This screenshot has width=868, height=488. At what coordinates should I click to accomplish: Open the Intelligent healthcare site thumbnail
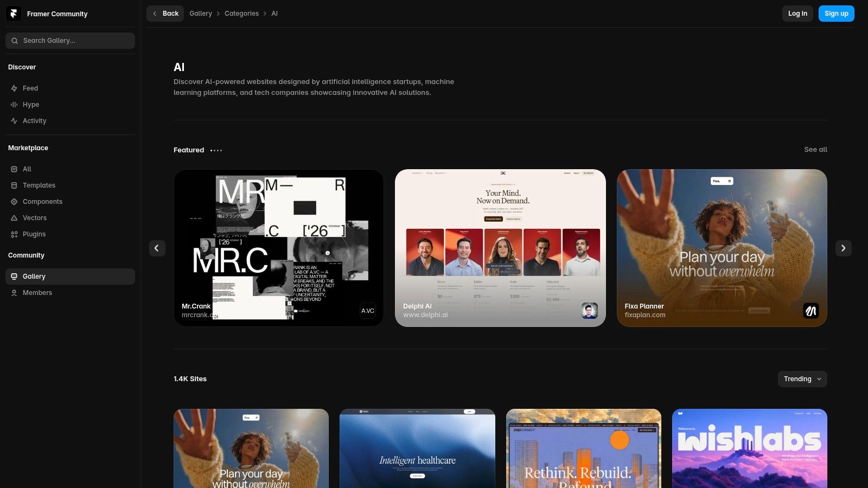coord(417,448)
